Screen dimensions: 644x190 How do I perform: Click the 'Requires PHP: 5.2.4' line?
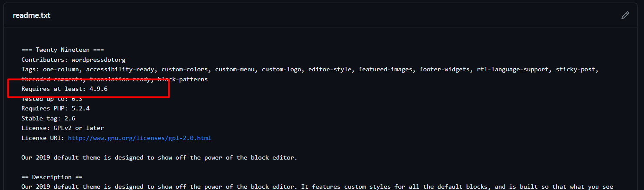click(x=55, y=108)
